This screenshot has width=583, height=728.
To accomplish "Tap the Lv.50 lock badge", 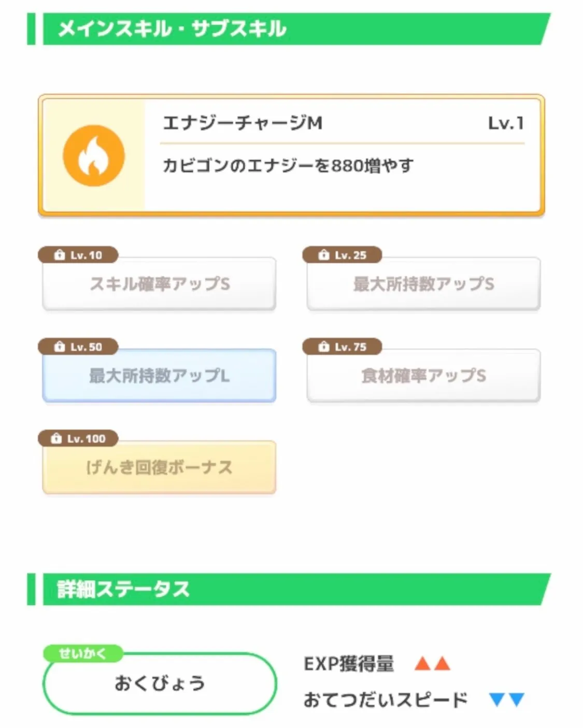I will pyautogui.click(x=78, y=347).
